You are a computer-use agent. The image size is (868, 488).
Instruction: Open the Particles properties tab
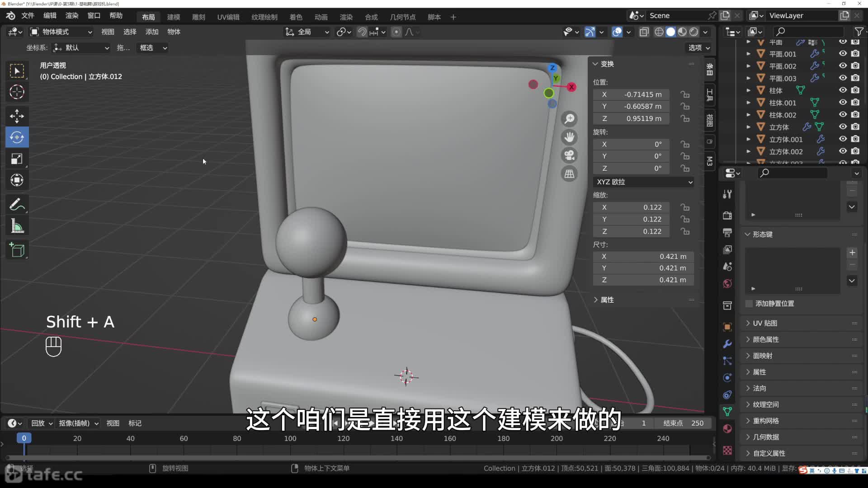(727, 361)
